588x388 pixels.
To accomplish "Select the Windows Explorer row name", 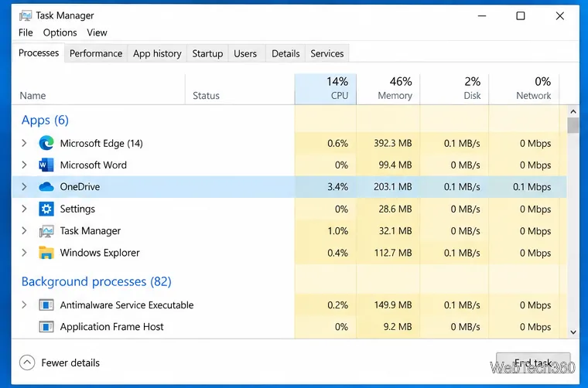I will [100, 253].
